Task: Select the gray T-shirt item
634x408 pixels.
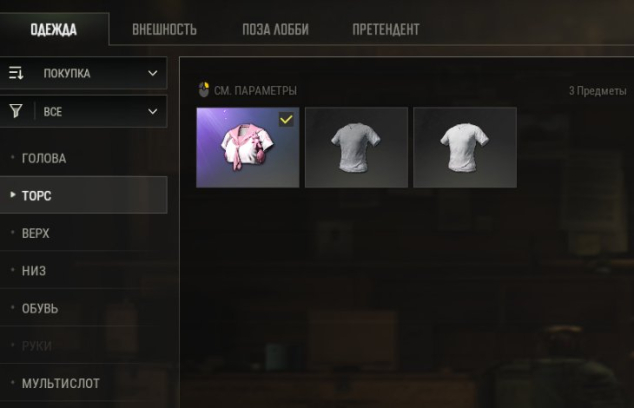Action: click(x=356, y=147)
